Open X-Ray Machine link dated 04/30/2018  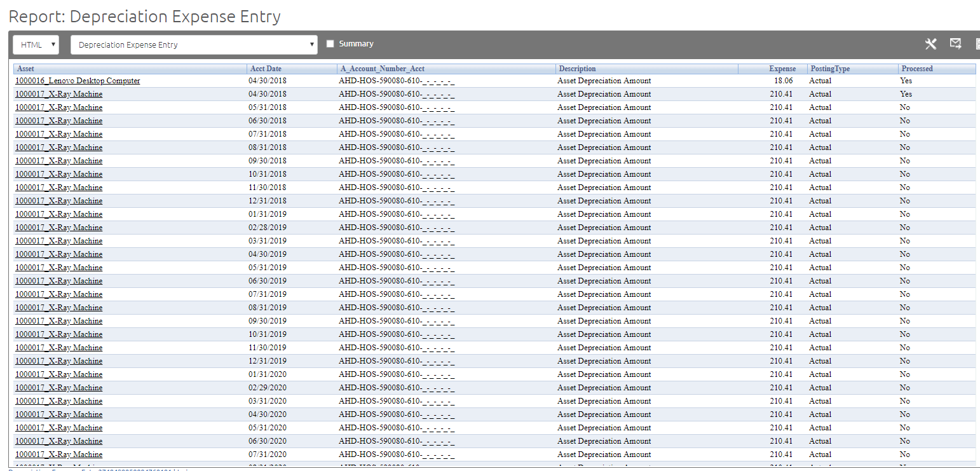[58, 94]
